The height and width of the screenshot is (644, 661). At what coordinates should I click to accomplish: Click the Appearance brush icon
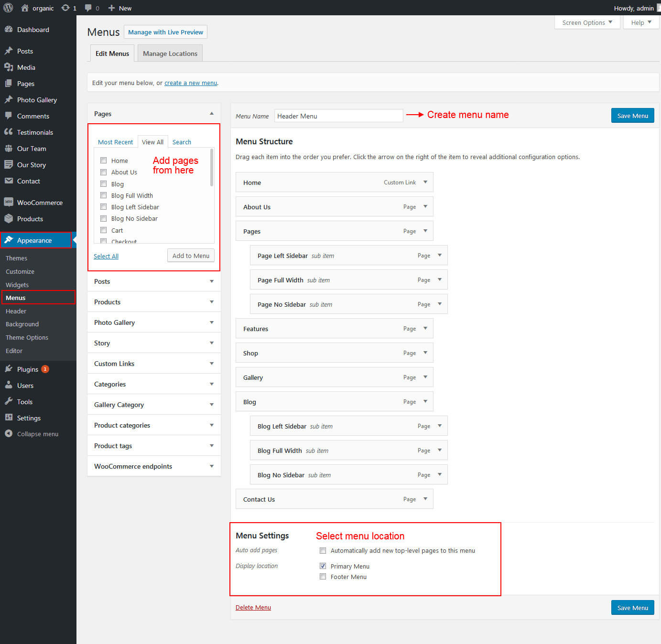tap(9, 240)
